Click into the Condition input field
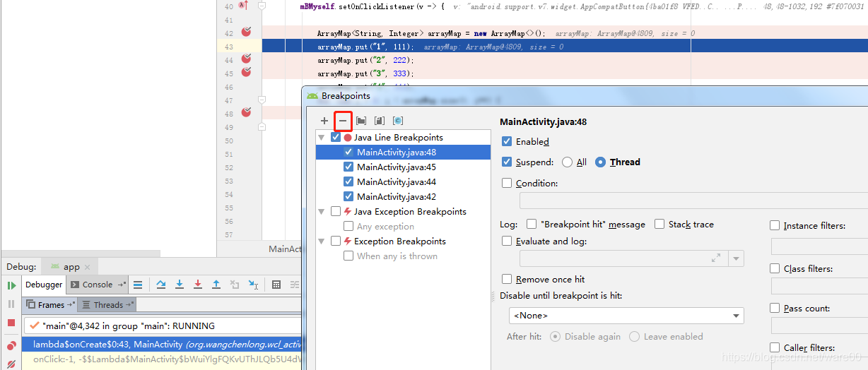The height and width of the screenshot is (370, 868). [x=693, y=201]
